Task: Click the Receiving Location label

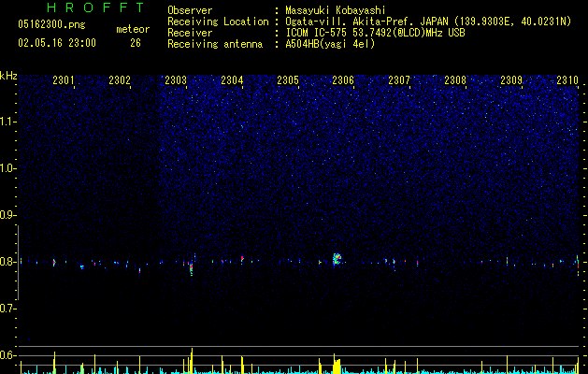Action: [x=218, y=22]
